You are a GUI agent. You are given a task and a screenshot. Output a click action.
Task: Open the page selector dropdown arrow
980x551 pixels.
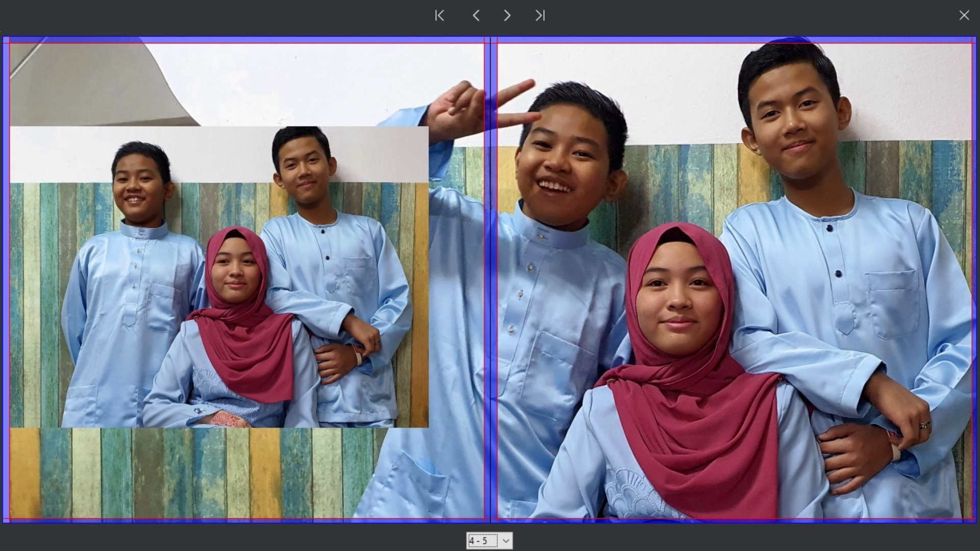click(506, 541)
